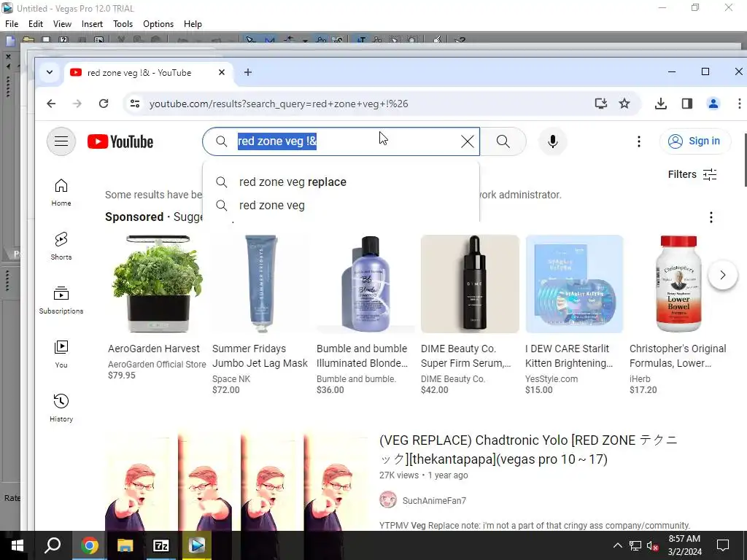Image resolution: width=747 pixels, height=560 pixels.
Task: Open the Tools menu in Vegas Pro
Action: (x=123, y=24)
